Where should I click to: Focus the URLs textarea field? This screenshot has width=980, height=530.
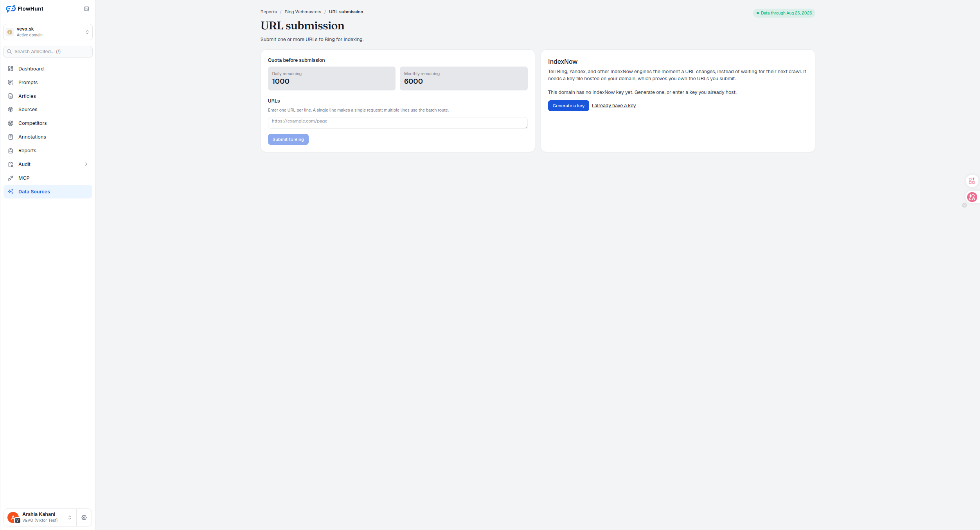pos(397,123)
